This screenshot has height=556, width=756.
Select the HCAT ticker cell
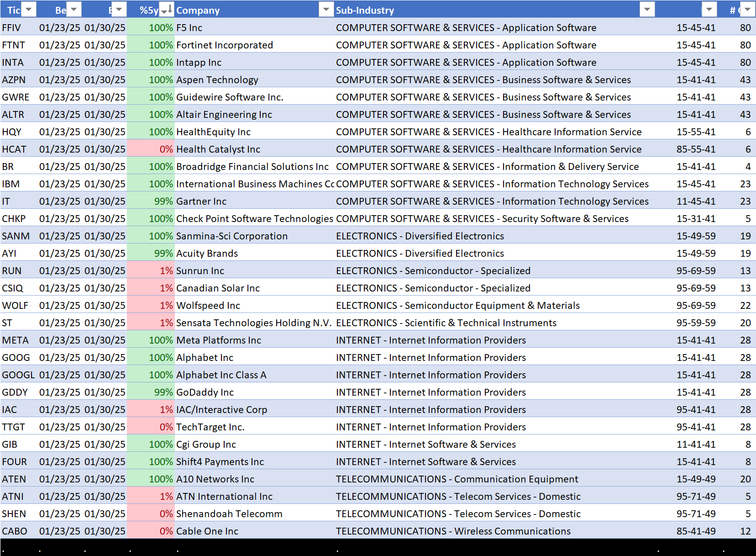(x=19, y=149)
